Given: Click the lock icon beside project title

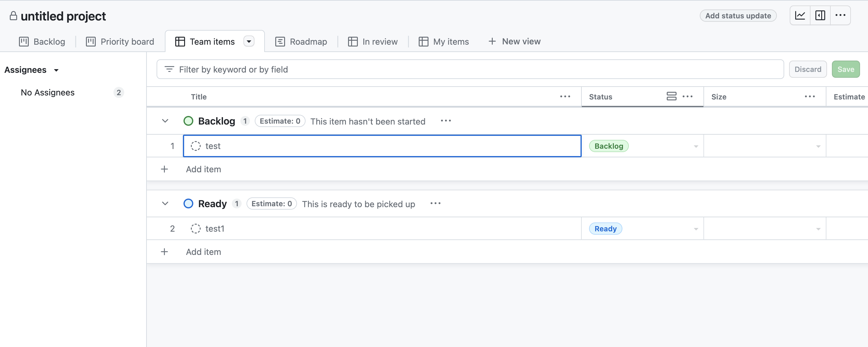Looking at the screenshot, I should (13, 16).
